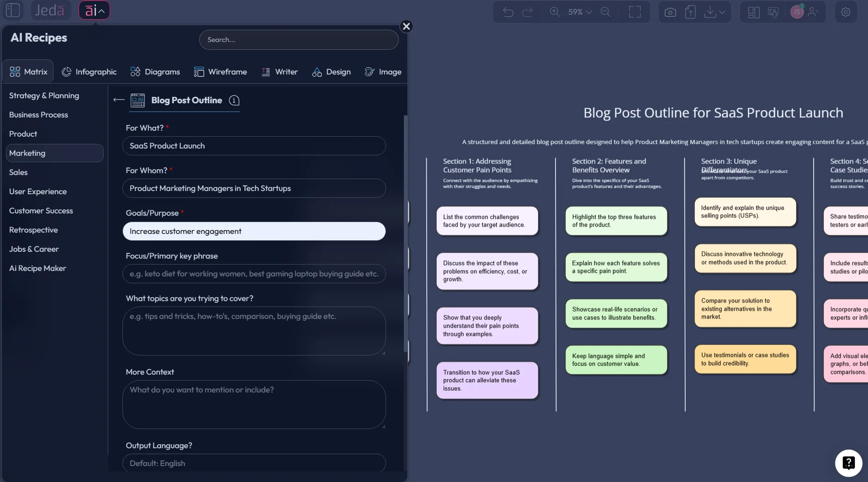The image size is (868, 482).
Task: Open the Ai Recipe Maker category
Action: click(x=37, y=268)
